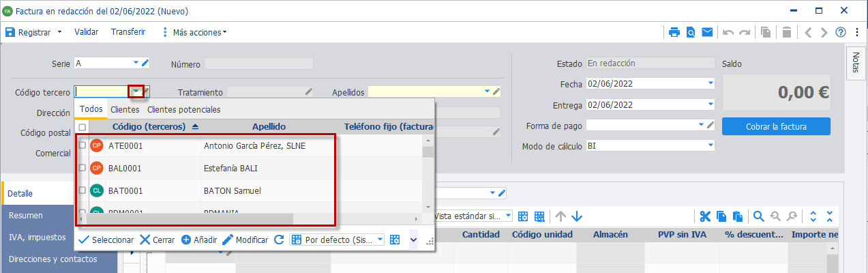This screenshot has width=868, height=273.
Task: Click Añadir in the popup footer
Action: (x=199, y=240)
